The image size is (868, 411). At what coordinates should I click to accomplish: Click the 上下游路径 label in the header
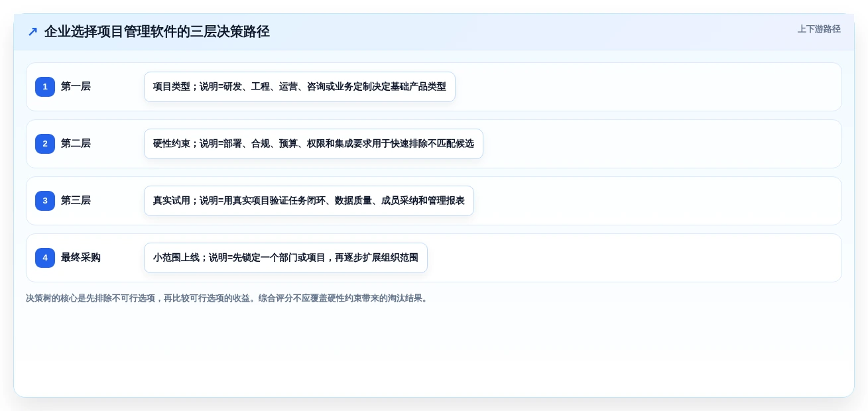point(819,29)
